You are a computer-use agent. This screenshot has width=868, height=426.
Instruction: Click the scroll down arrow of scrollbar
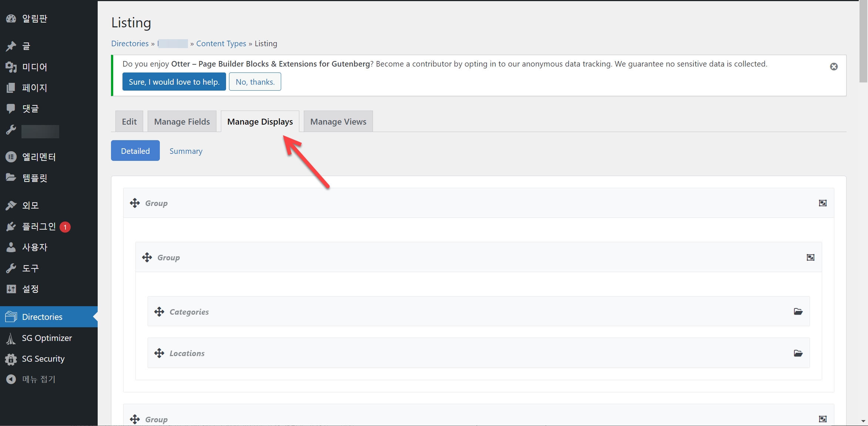tap(863, 421)
